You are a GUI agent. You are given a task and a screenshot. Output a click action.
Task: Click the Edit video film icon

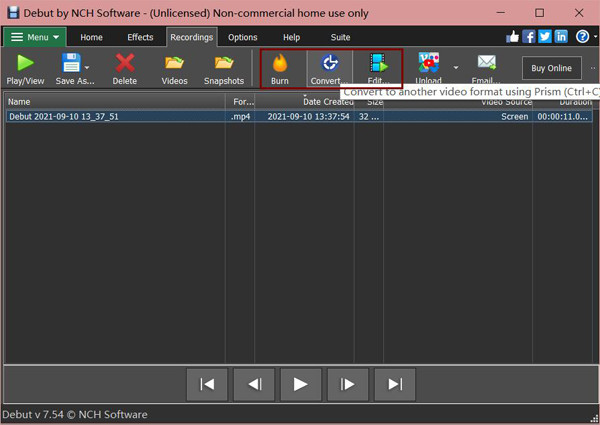378,63
